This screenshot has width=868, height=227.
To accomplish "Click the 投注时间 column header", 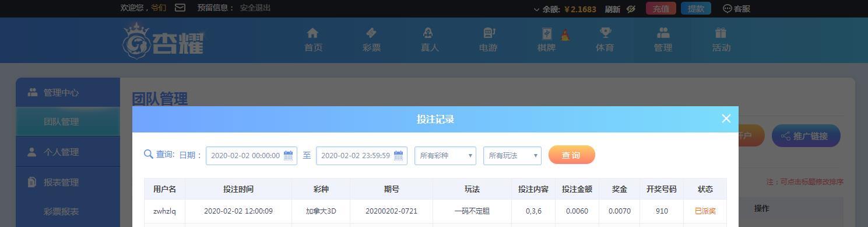I will click(x=238, y=189).
